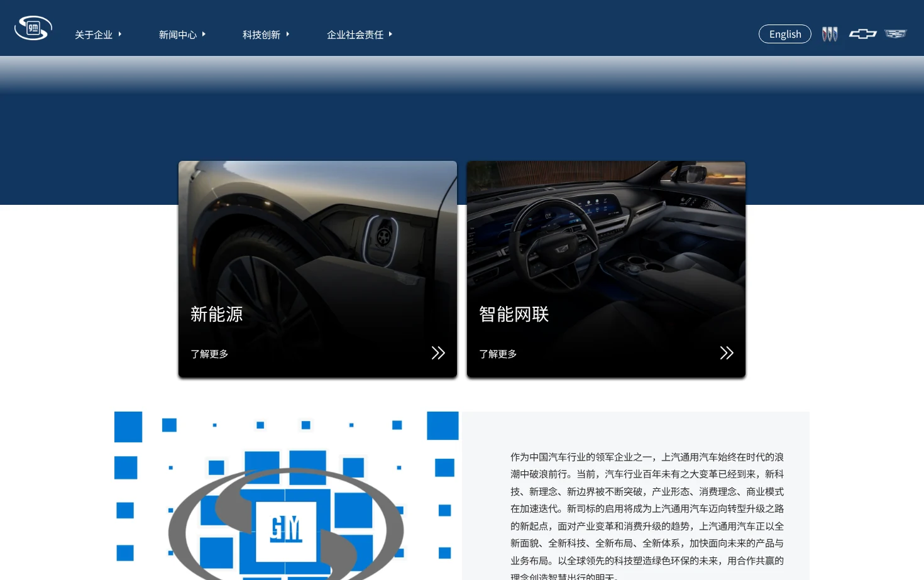Switch site language to English
Image resolution: width=924 pixels, height=580 pixels.
pos(785,34)
